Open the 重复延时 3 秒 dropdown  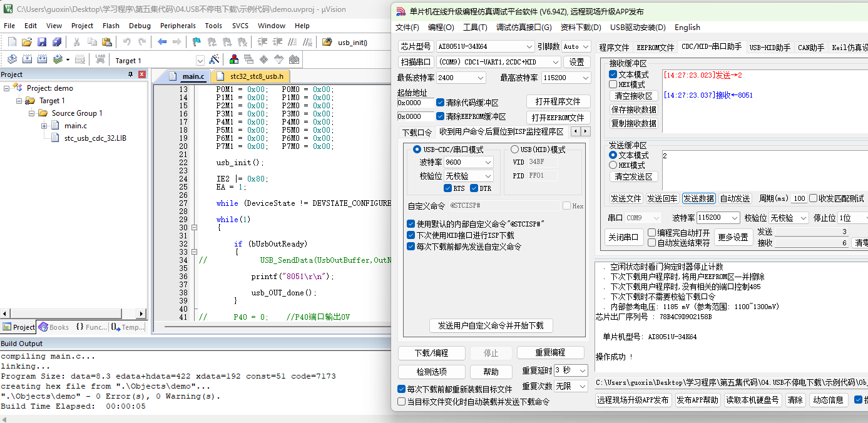tap(571, 370)
